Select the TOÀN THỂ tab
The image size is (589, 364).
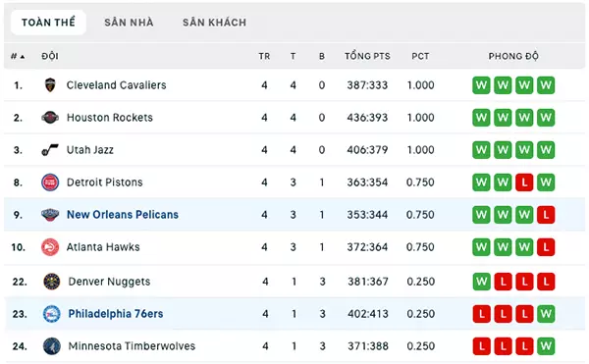(x=48, y=23)
